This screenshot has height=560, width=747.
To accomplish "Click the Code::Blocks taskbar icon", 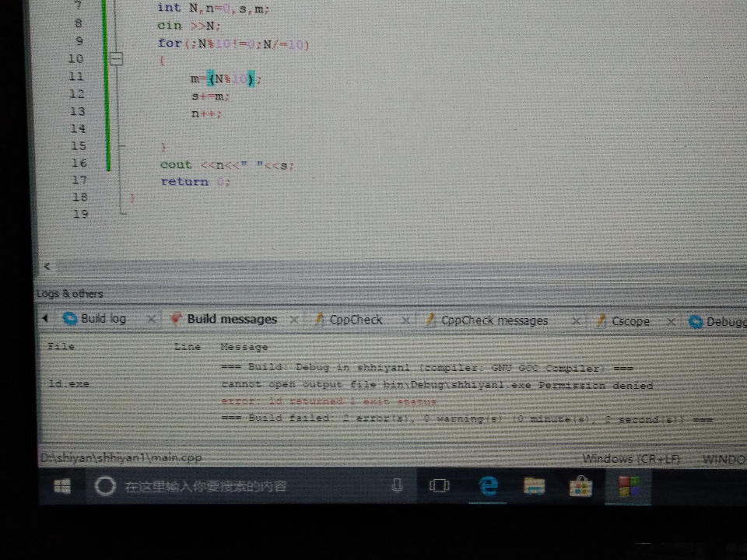I will [628, 487].
